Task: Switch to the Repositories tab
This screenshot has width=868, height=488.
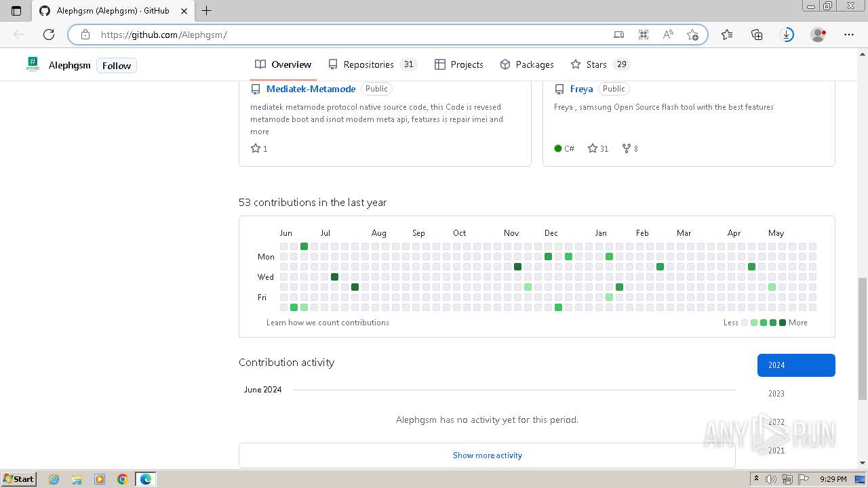Action: [372, 64]
